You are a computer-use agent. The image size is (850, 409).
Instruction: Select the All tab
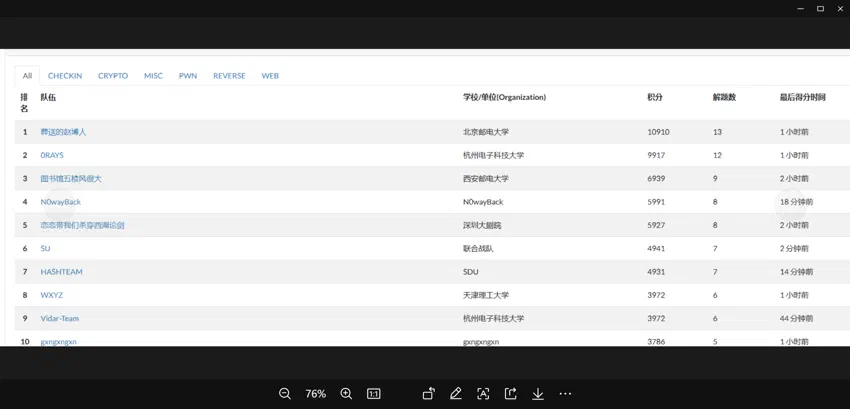point(27,76)
